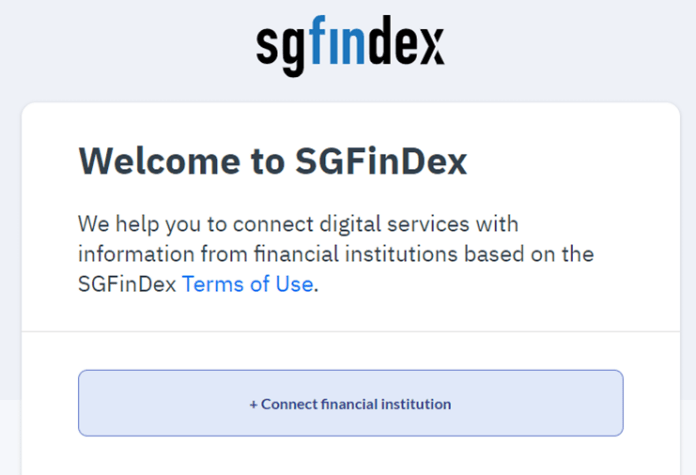Click the horizontal divider below the description
696x475 pixels.
[x=351, y=331]
